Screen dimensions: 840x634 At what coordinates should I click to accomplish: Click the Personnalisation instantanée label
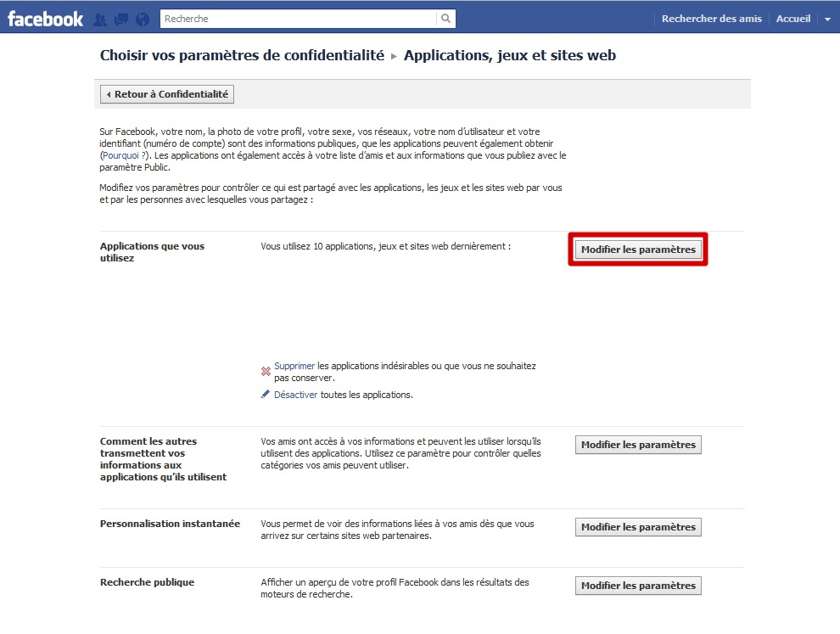(170, 524)
